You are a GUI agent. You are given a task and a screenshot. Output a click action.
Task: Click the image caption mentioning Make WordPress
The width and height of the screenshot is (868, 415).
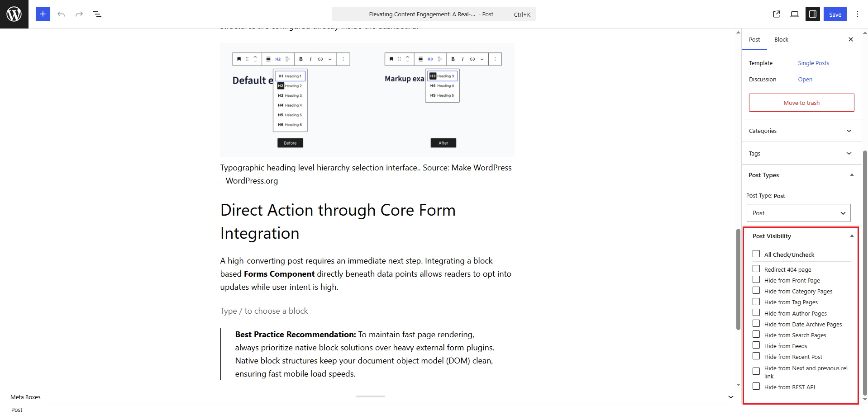coord(367,174)
